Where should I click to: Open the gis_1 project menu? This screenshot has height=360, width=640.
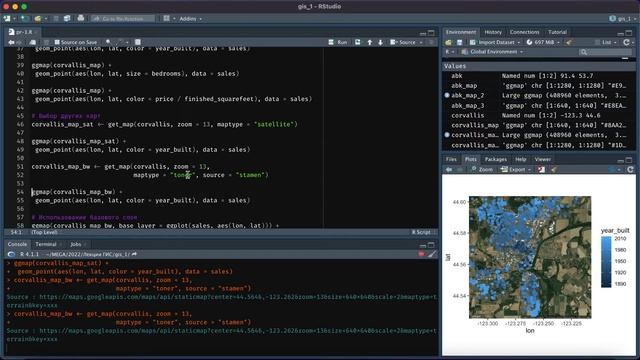pos(622,18)
